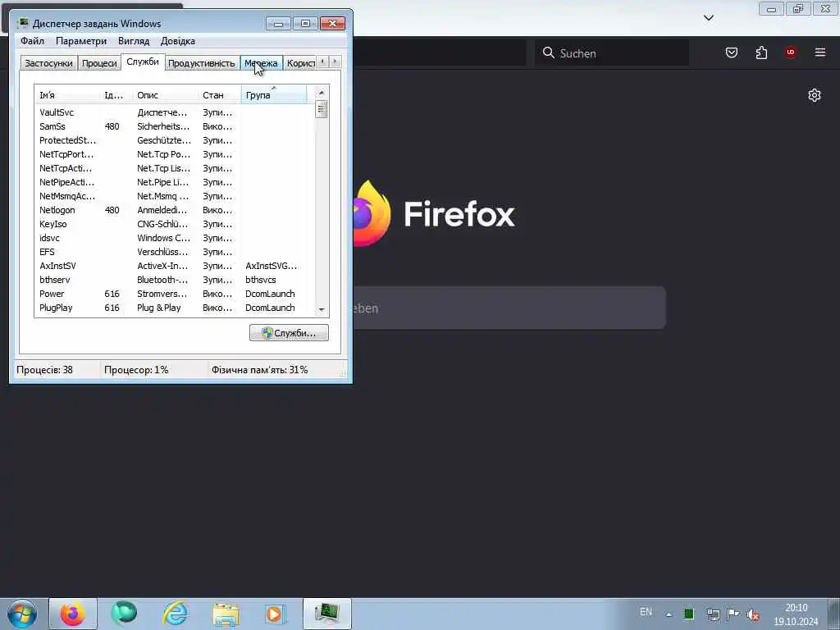Image resolution: width=840 pixels, height=630 pixels.
Task: Sort by Опис column header
Action: pos(166,95)
